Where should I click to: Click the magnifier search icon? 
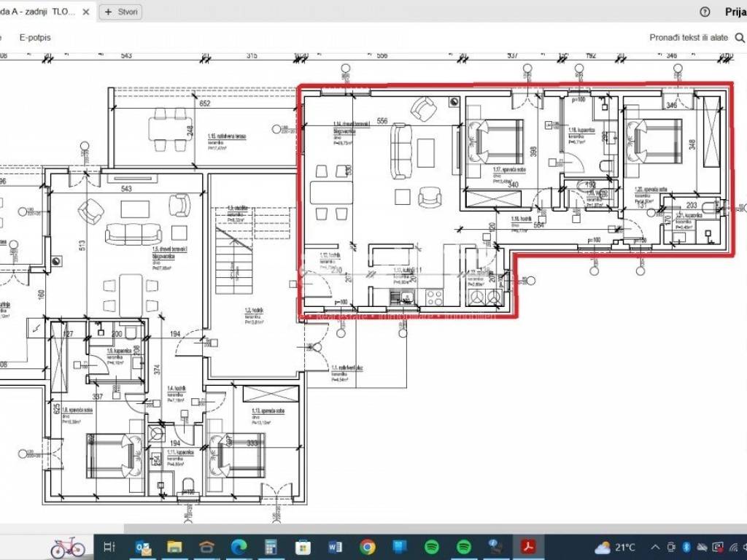click(739, 37)
